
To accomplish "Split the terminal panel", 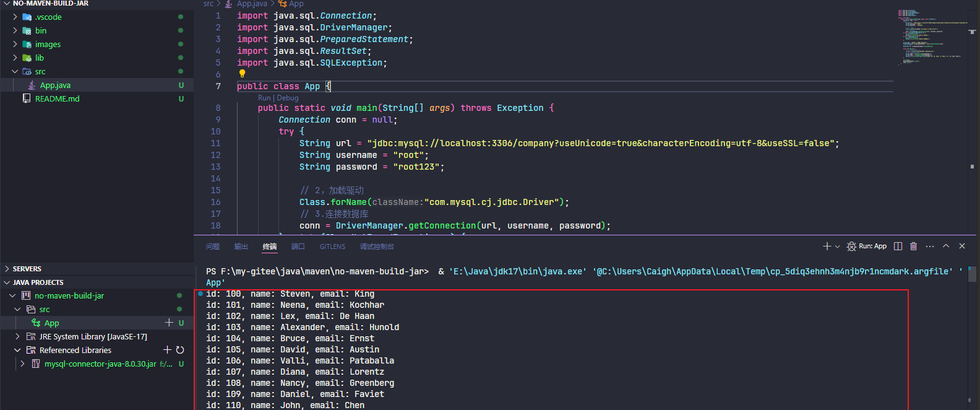I will (898, 246).
